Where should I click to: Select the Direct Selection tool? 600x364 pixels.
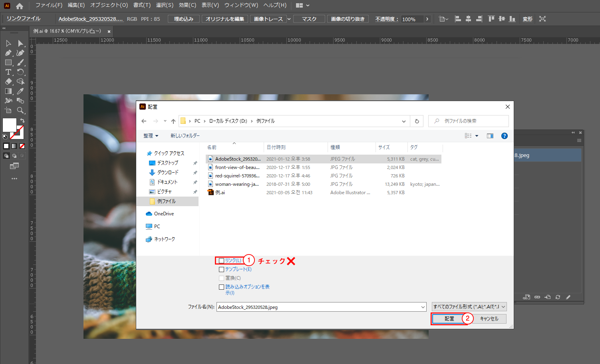pyautogui.click(x=20, y=43)
